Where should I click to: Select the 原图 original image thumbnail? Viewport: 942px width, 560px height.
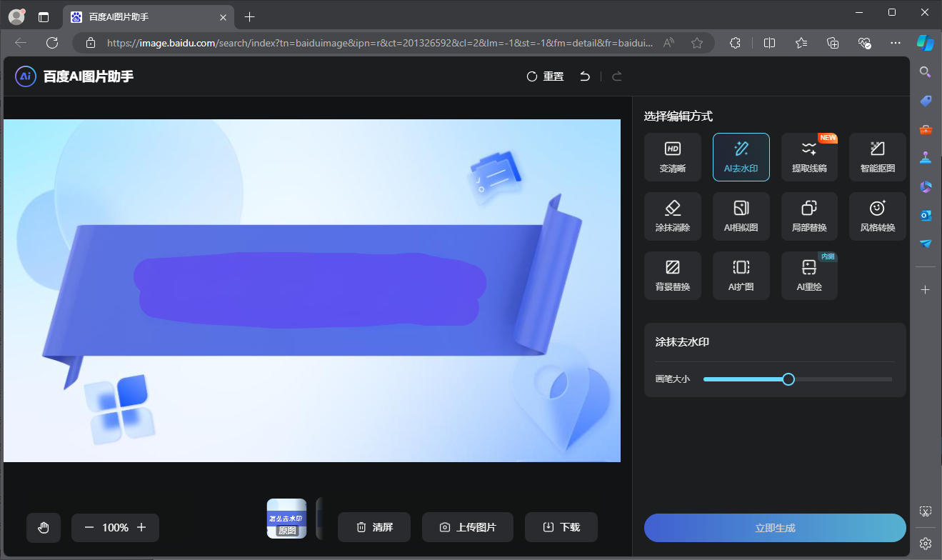[286, 519]
